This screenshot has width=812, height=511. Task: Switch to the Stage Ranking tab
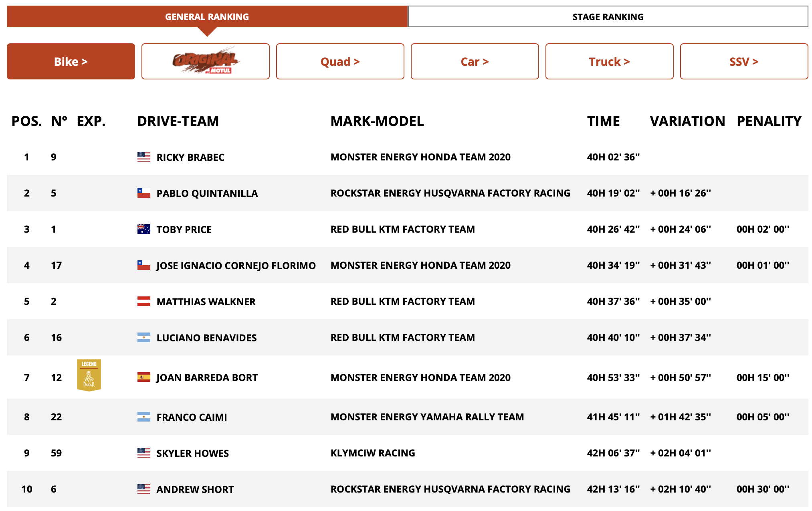(608, 17)
